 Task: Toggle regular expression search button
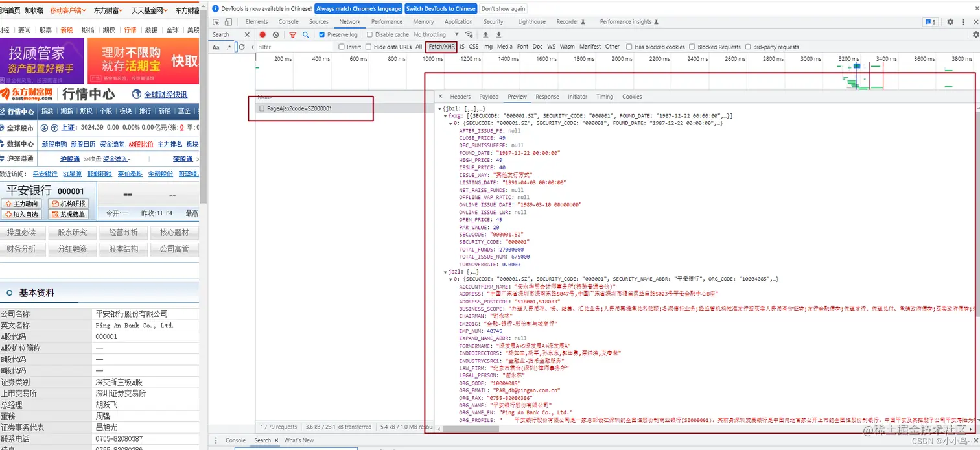pos(229,47)
